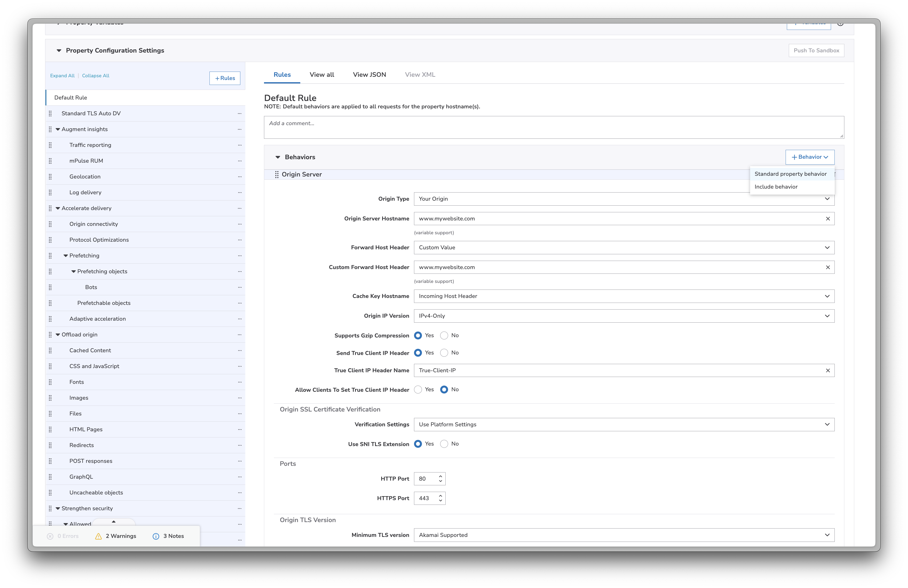This screenshot has width=908, height=588.
Task: Set Supports Gzip Compression to No
Action: coord(444,335)
